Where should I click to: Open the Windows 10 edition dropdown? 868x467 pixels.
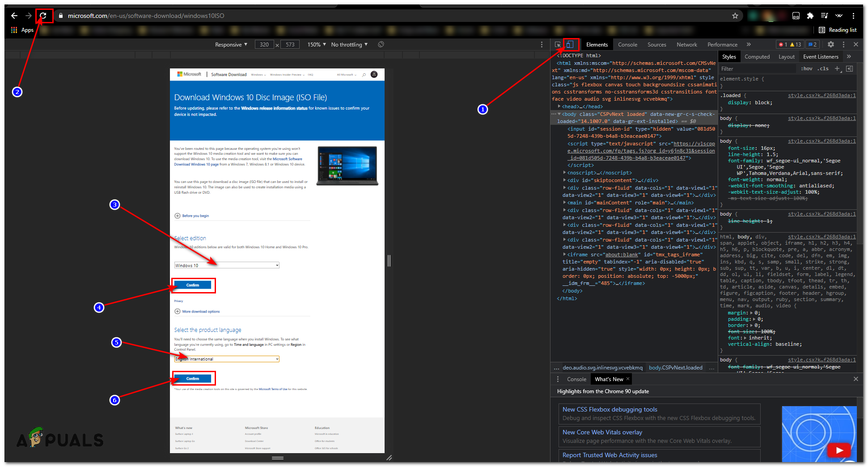[x=227, y=265]
